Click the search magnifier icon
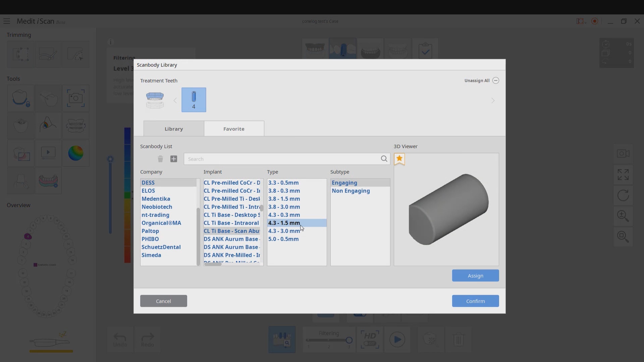The image size is (644, 362). (x=384, y=159)
